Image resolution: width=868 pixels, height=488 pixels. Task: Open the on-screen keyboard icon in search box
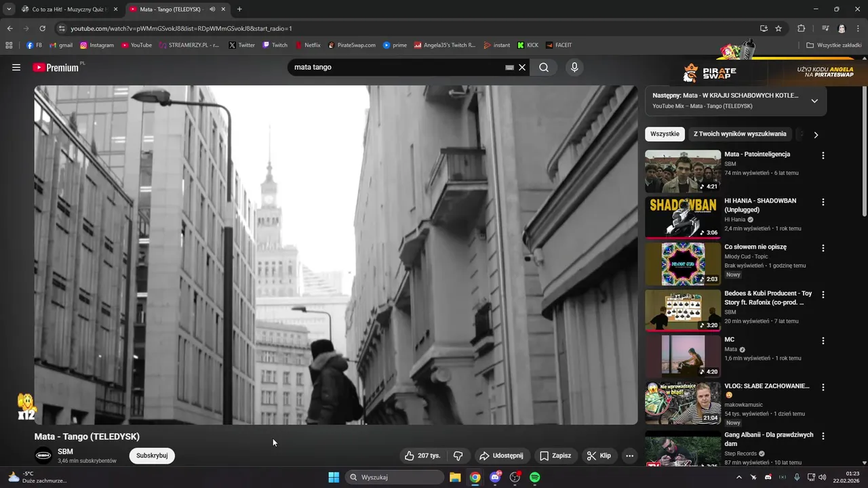[x=509, y=67]
